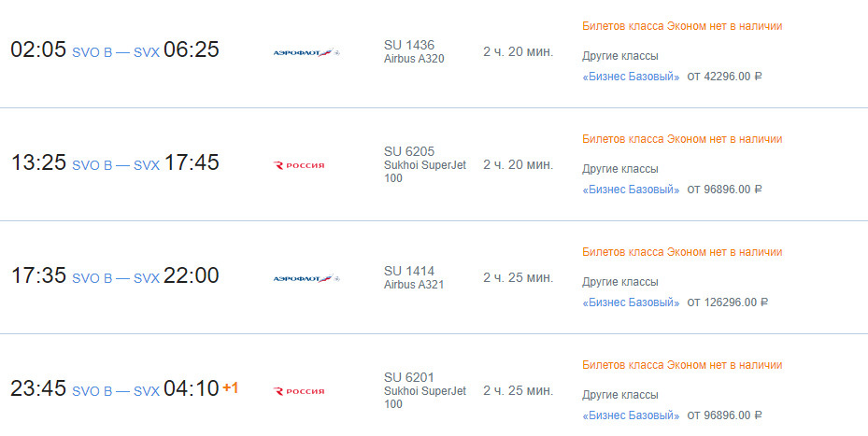Open SVO B — SVX route of 17:35 flight
The height and width of the screenshot is (436, 868).
click(115, 278)
